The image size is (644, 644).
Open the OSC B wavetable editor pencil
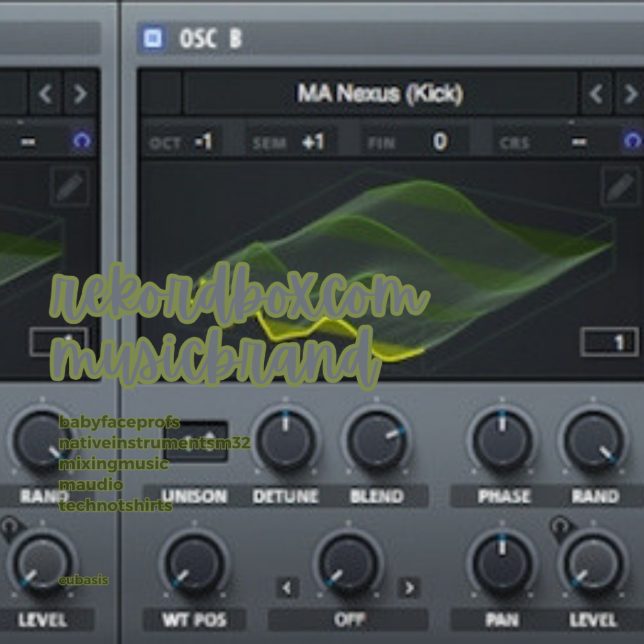point(621,187)
